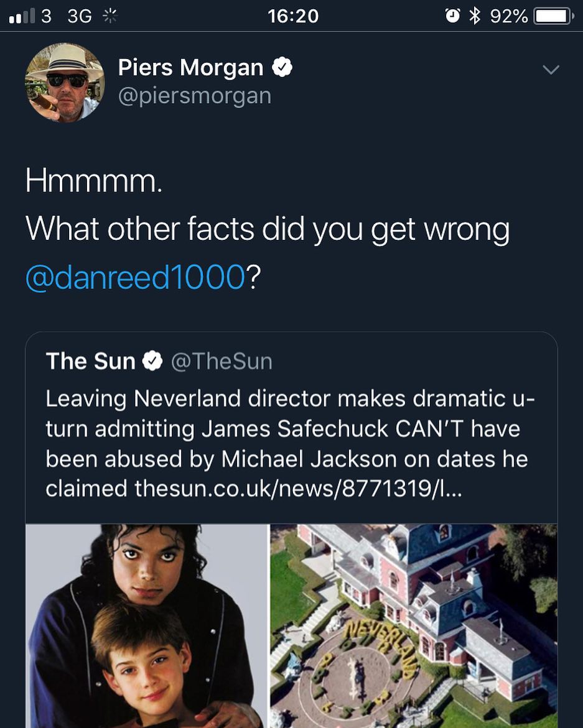
Task: Tap the profile avatar with hat and sunglasses
Action: [x=64, y=83]
